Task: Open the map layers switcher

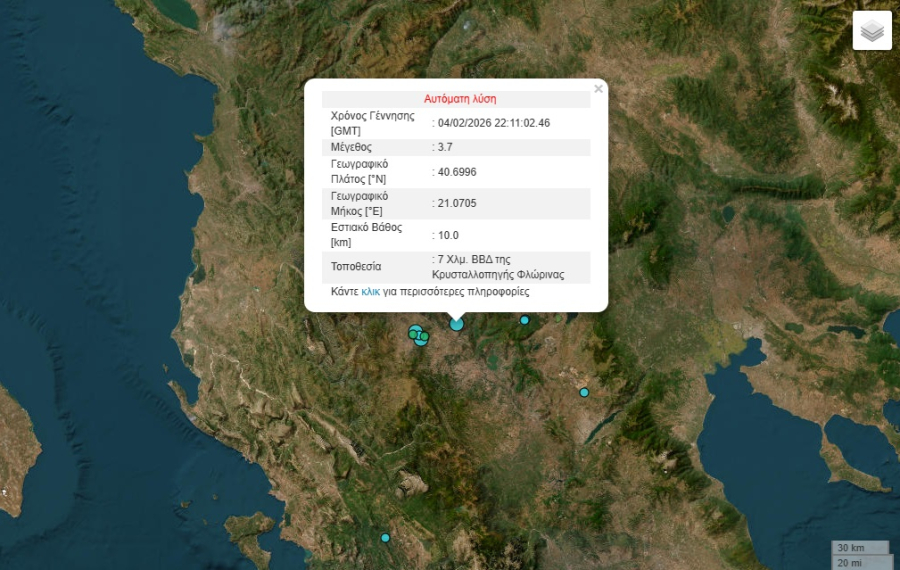Action: pyautogui.click(x=872, y=31)
